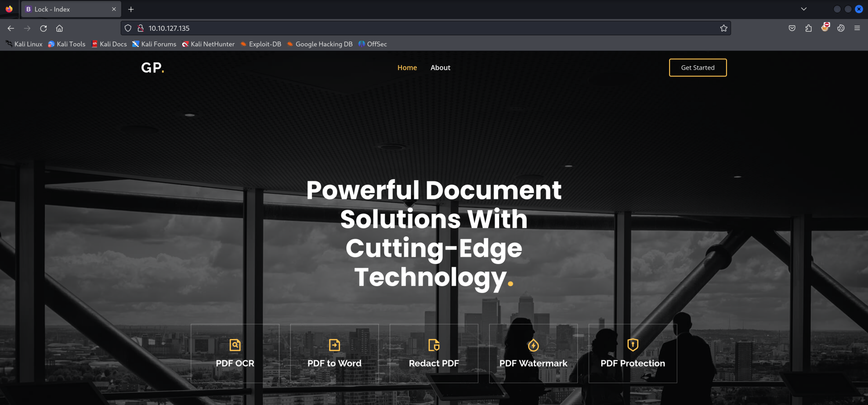The width and height of the screenshot is (868, 405).
Task: Open the tracking protection shield panel
Action: coord(128,28)
